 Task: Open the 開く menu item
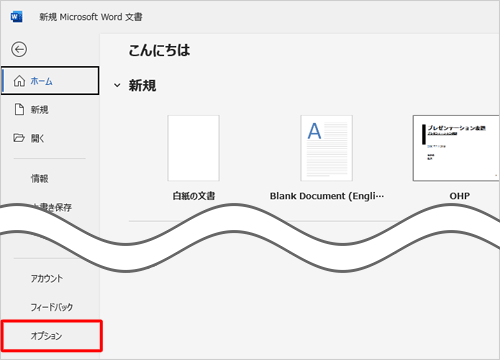pos(50,138)
